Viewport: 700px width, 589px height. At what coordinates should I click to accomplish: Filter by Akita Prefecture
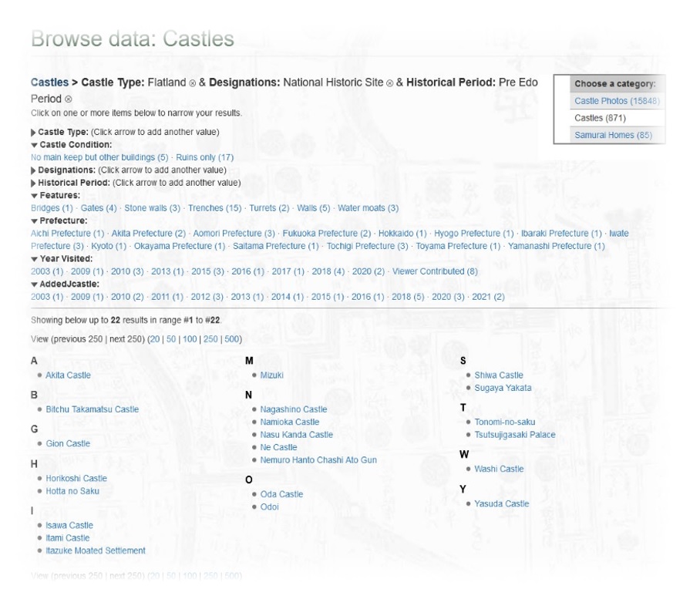tap(149, 234)
